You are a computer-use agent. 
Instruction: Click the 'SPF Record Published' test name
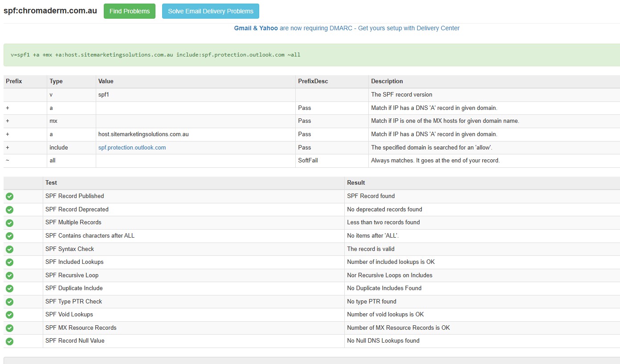(x=74, y=196)
